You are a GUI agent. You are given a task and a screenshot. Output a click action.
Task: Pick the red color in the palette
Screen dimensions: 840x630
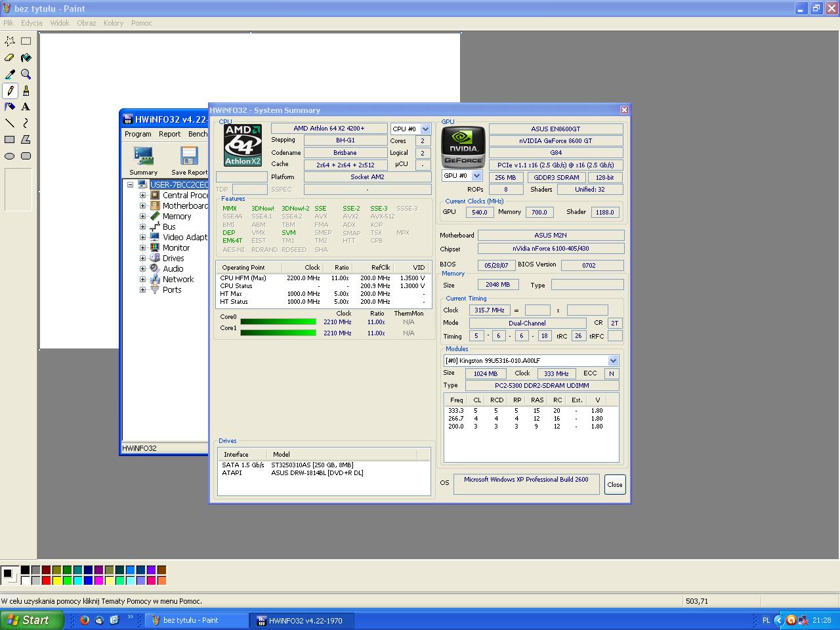[46, 580]
